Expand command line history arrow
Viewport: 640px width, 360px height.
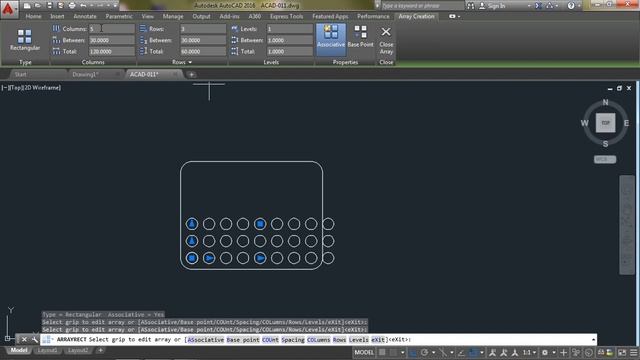point(593,340)
